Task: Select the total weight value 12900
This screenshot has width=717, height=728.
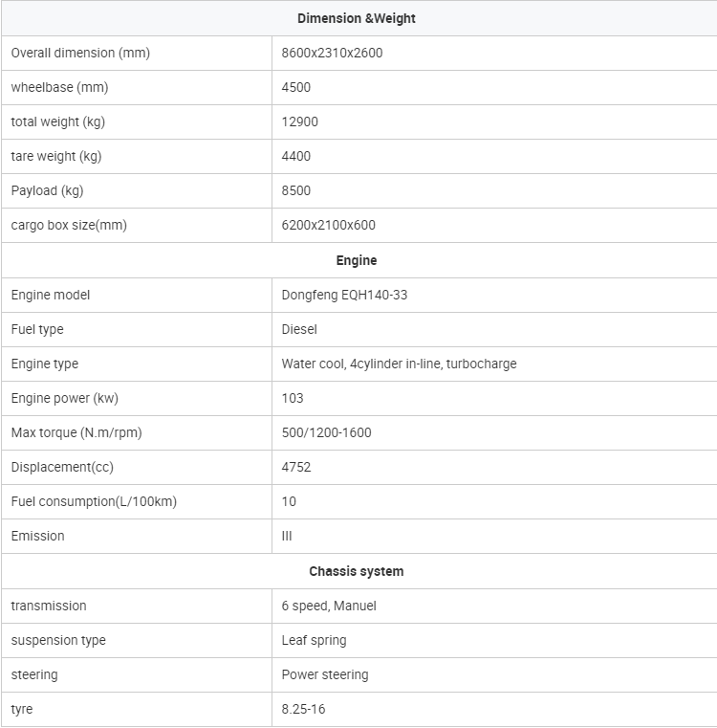Action: tap(300, 121)
